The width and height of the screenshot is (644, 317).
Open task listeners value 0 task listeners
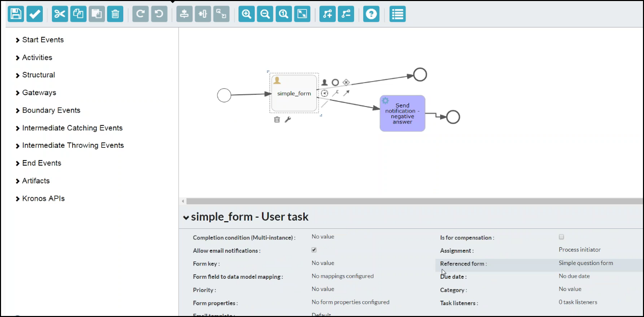point(578,302)
